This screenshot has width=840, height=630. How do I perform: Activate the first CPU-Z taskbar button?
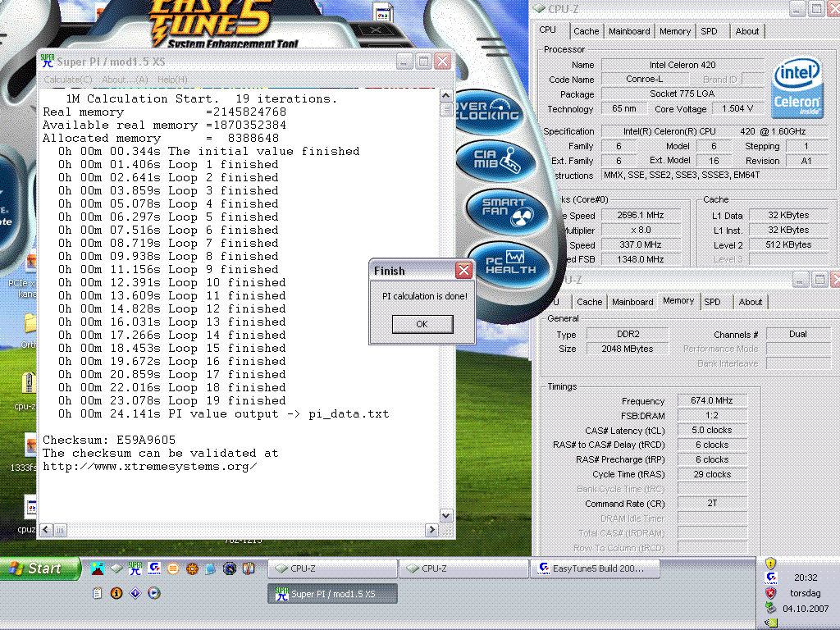click(x=333, y=568)
